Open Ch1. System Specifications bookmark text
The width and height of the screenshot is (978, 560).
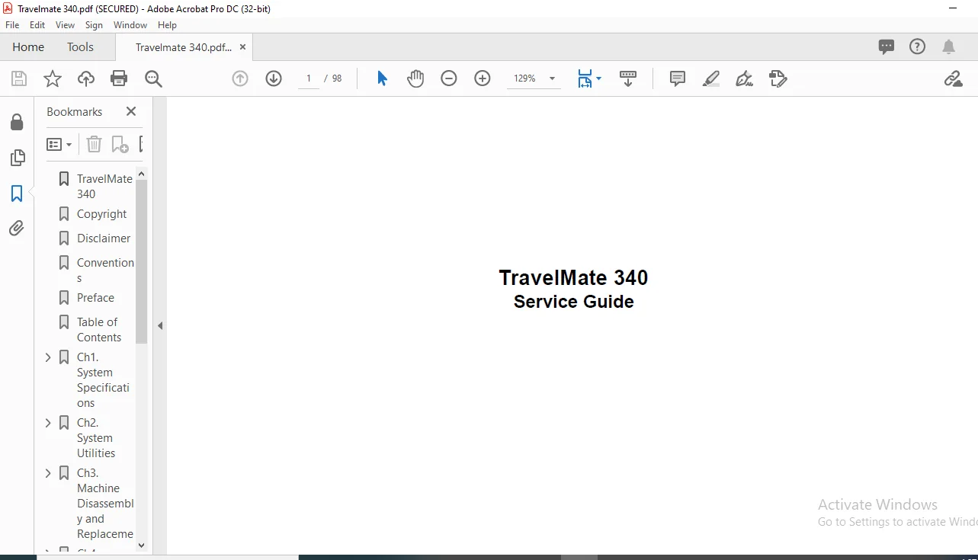click(103, 380)
